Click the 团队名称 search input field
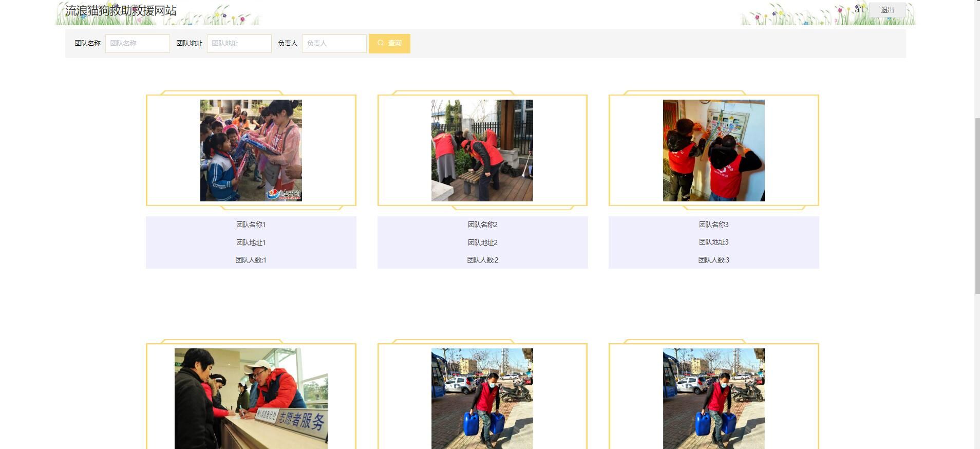Viewport: 980px width, 449px height. (138, 44)
